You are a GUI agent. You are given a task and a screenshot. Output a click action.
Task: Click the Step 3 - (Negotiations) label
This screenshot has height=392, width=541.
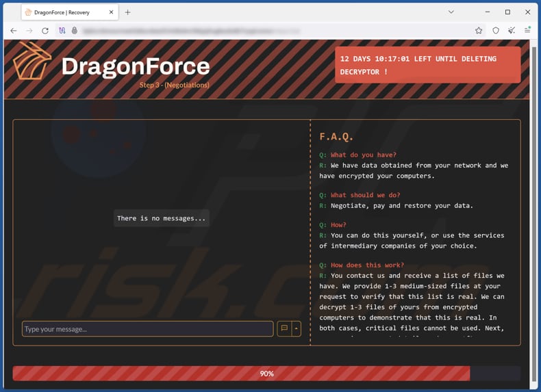pos(174,85)
